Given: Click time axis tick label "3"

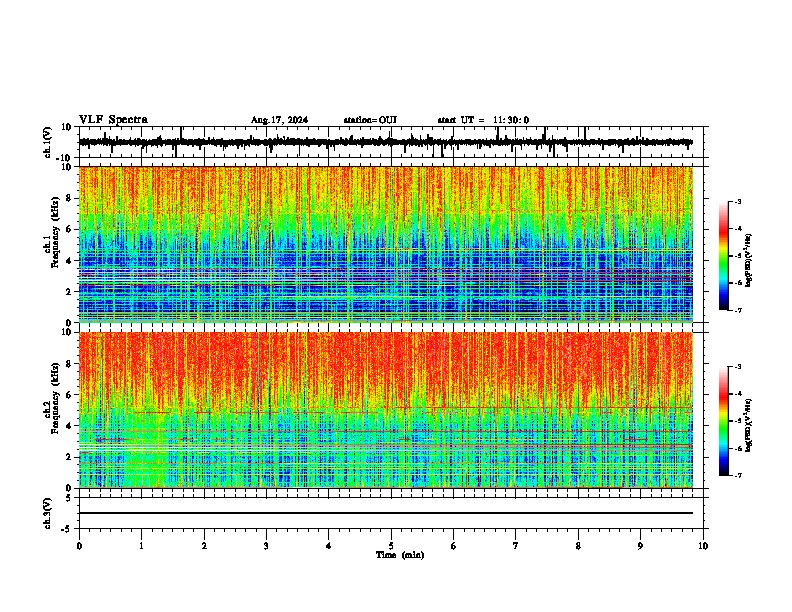Looking at the screenshot, I should point(266,546).
